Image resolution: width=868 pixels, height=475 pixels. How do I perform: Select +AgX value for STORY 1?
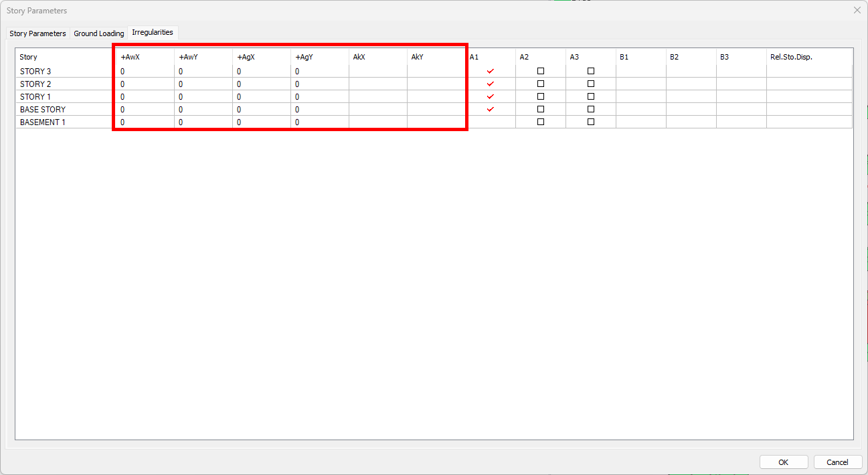click(262, 96)
